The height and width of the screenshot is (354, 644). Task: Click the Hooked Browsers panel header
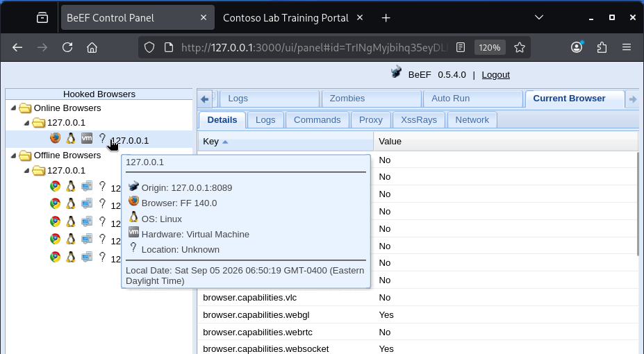99,94
